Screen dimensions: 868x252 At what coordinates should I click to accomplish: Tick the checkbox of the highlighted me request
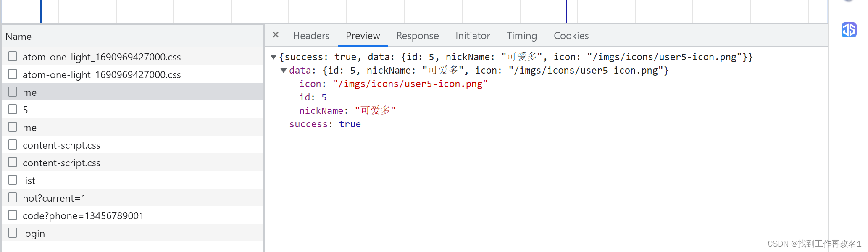click(x=13, y=92)
